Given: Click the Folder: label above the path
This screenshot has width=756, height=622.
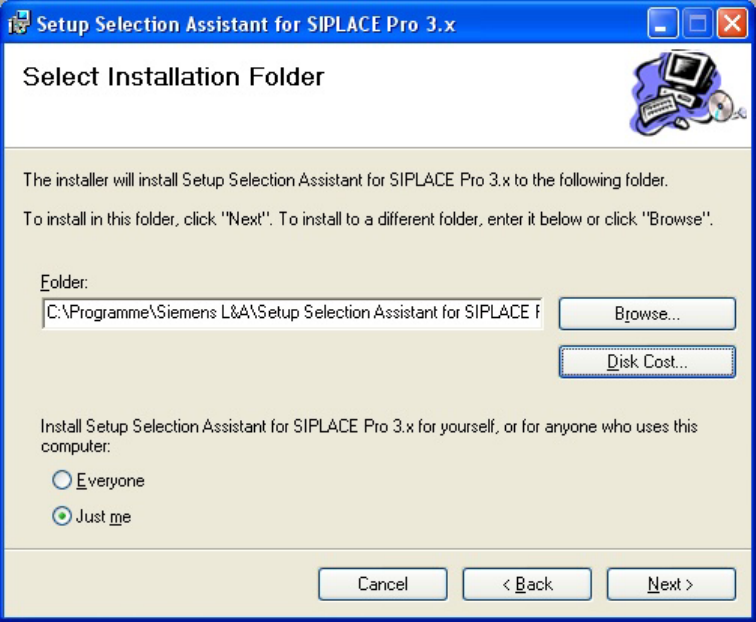Looking at the screenshot, I should click(64, 282).
